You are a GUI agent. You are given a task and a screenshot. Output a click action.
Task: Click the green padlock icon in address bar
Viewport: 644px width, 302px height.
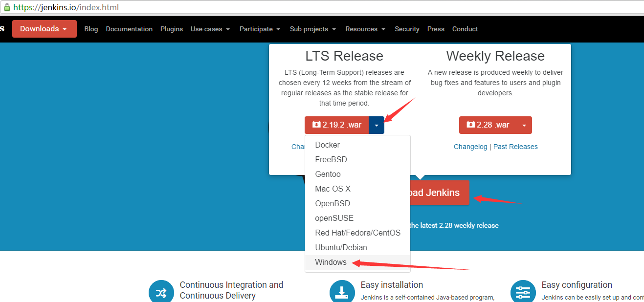[x=7, y=7]
